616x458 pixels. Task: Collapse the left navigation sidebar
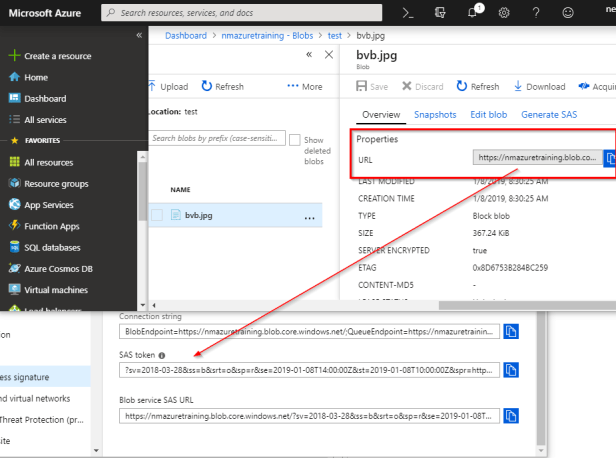click(x=139, y=35)
